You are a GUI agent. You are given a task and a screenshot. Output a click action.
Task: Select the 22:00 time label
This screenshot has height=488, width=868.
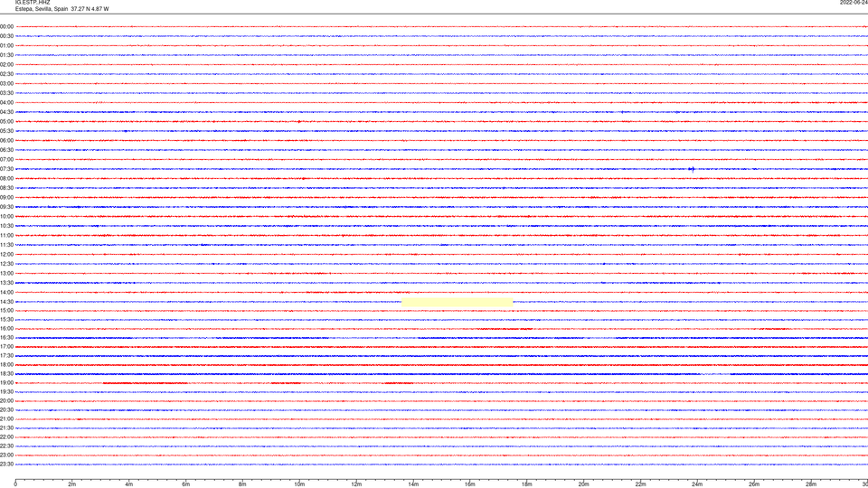pyautogui.click(x=6, y=437)
